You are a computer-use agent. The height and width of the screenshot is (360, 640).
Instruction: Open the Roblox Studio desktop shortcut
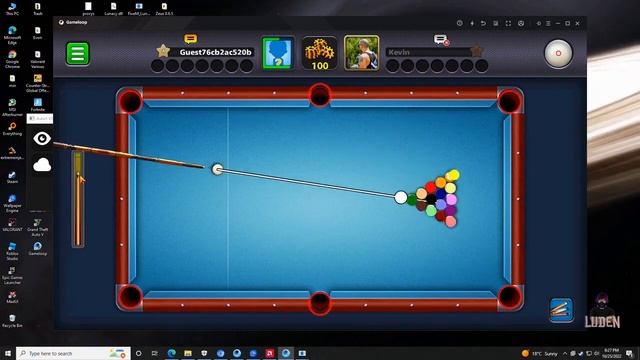click(x=12, y=251)
